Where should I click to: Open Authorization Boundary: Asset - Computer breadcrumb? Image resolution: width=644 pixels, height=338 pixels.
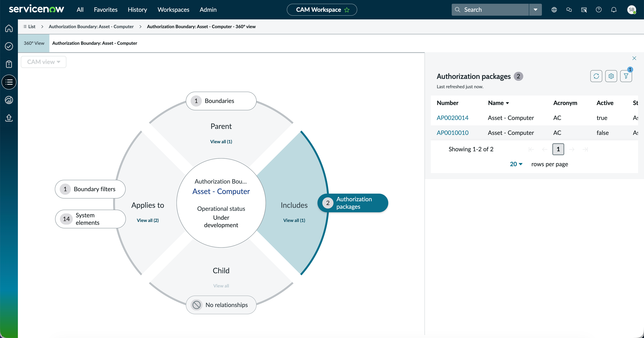91,26
